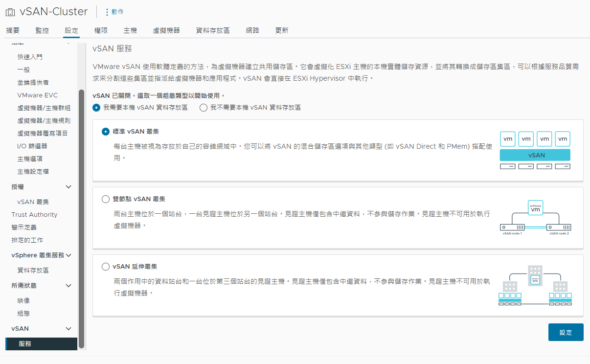Open the 網路 tab
This screenshot has width=590, height=364.
252,30
